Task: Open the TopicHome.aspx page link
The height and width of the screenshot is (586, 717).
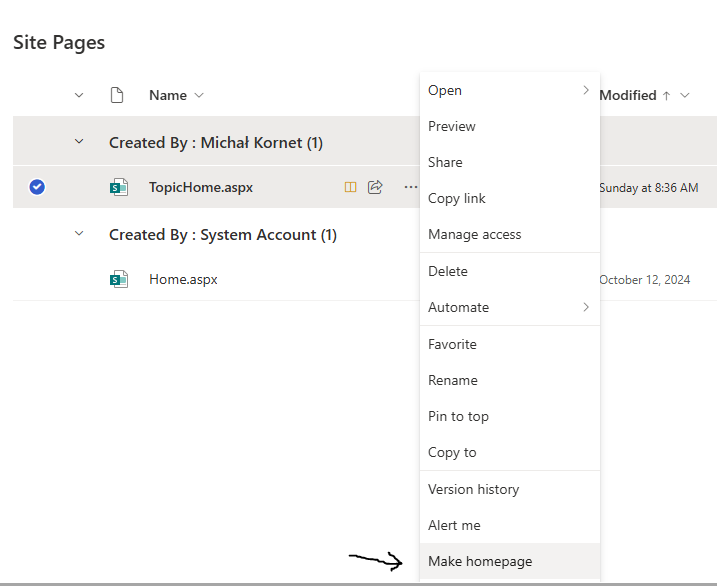Action: tap(201, 187)
